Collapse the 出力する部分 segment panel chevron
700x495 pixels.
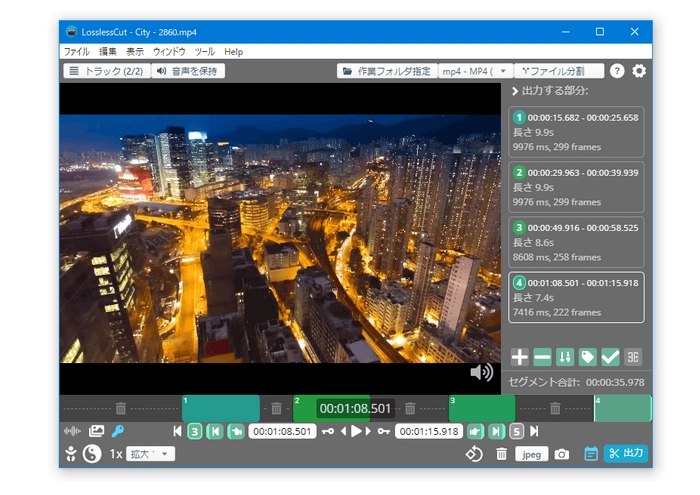click(514, 91)
